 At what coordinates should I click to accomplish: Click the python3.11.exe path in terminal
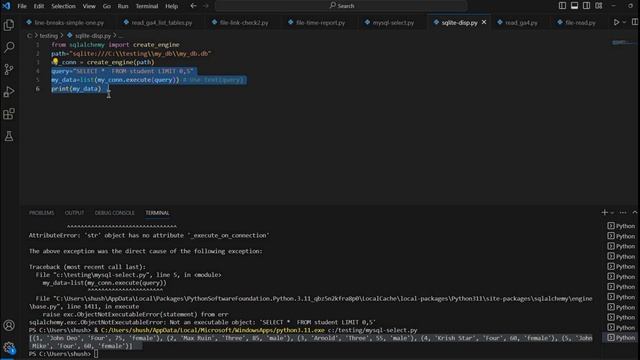(x=213, y=330)
